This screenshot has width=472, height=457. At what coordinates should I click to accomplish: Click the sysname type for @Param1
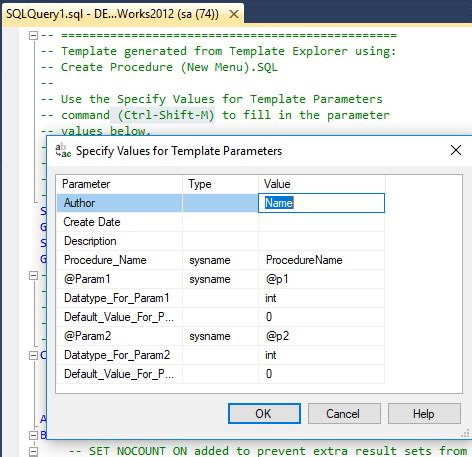(220, 279)
